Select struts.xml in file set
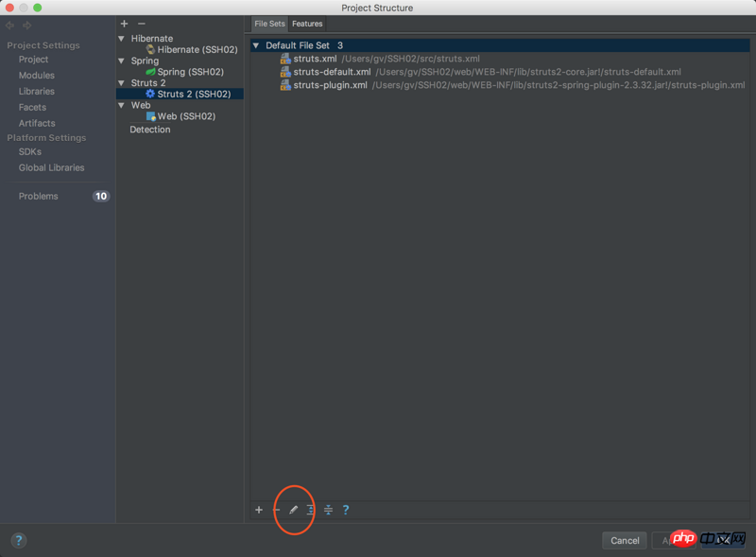The image size is (756, 557). click(x=315, y=59)
